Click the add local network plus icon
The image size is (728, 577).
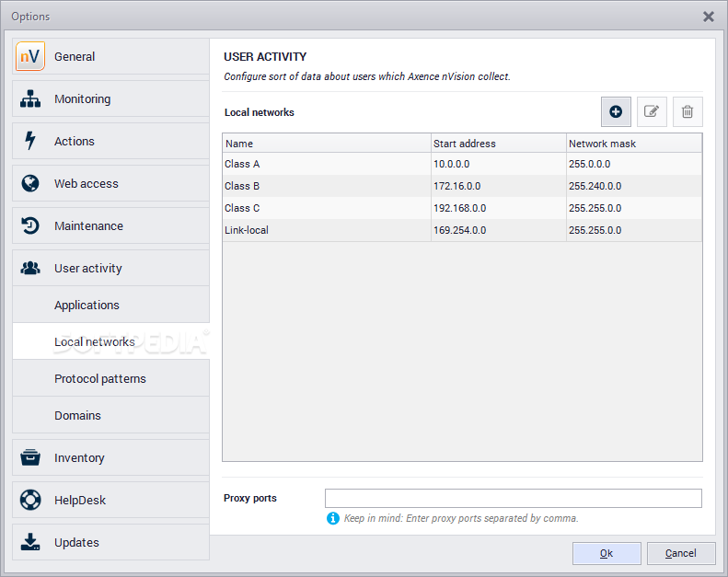pyautogui.click(x=616, y=112)
